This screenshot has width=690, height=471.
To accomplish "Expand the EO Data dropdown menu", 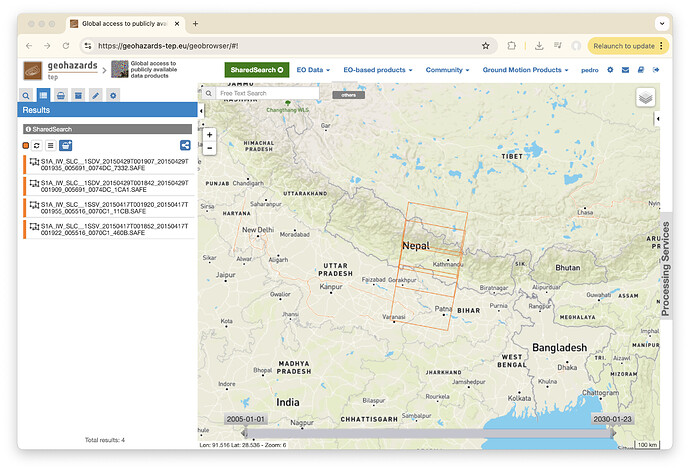I will 313,70.
